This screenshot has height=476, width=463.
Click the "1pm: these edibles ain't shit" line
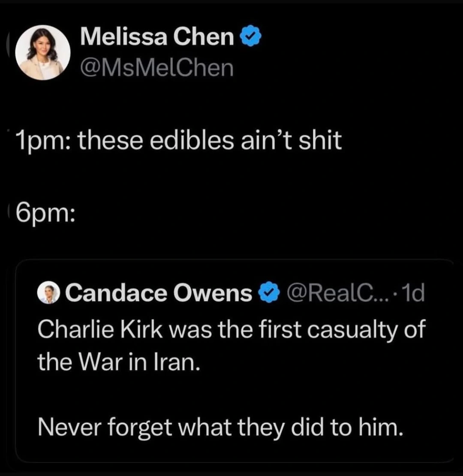pos(178,140)
